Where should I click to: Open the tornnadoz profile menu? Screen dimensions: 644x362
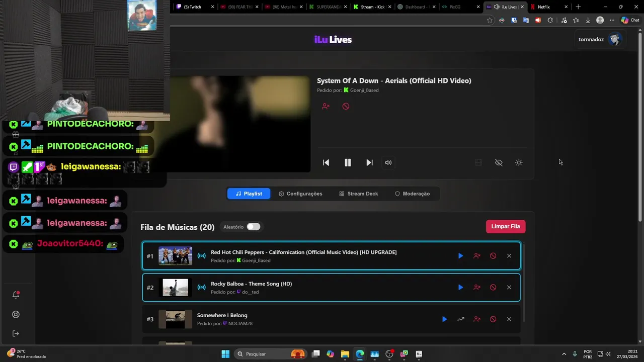point(600,39)
